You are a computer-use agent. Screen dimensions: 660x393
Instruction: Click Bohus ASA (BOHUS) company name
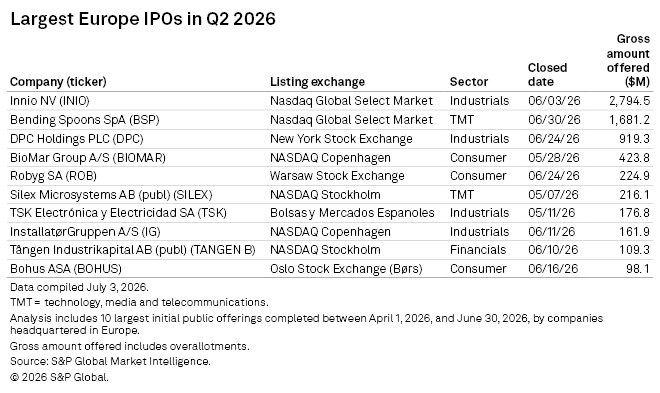point(66,269)
